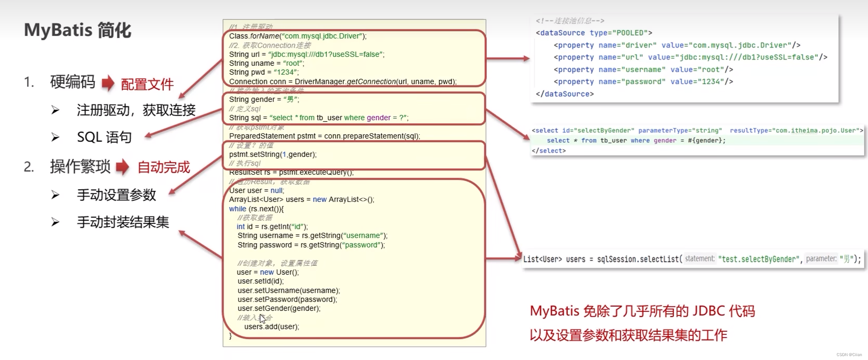Select the 'user.setPassword(password);' line
Screen dimensions: 868x360
[287, 300]
